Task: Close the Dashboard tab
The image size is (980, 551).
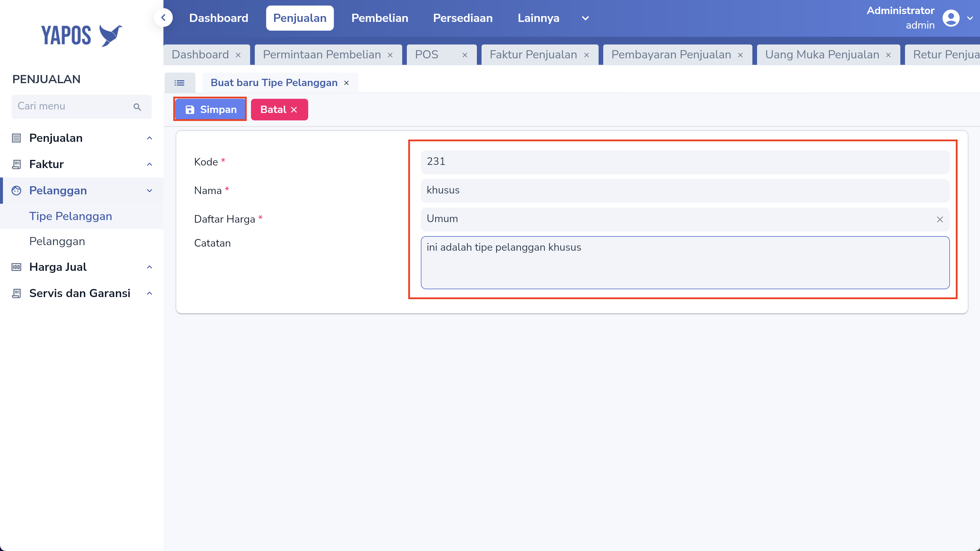Action: coord(238,55)
